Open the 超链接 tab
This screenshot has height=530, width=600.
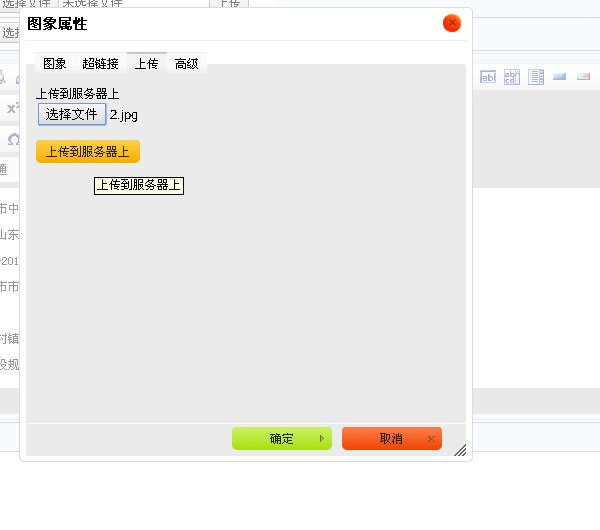[x=100, y=63]
